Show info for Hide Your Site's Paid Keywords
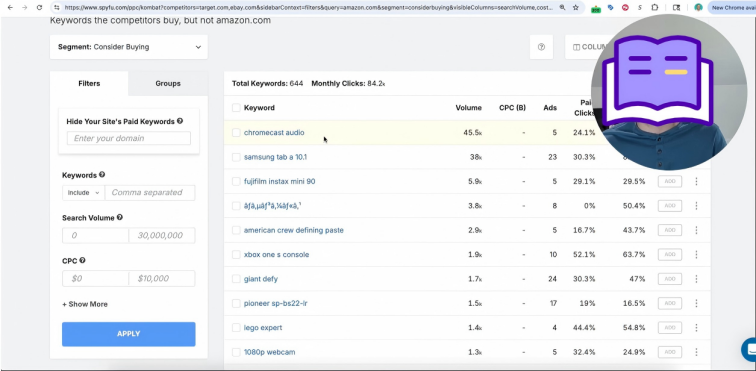 tap(180, 121)
